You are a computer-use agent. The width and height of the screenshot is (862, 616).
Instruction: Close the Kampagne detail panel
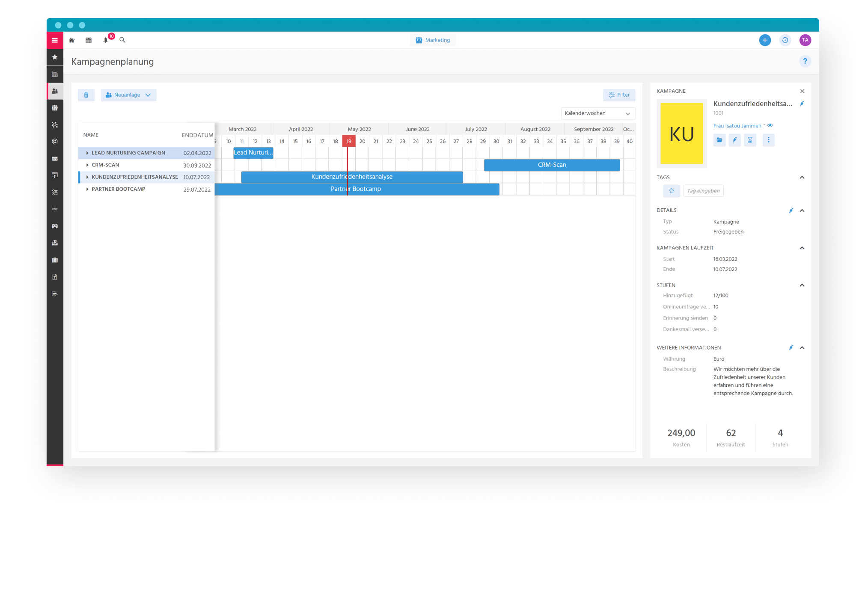click(802, 91)
